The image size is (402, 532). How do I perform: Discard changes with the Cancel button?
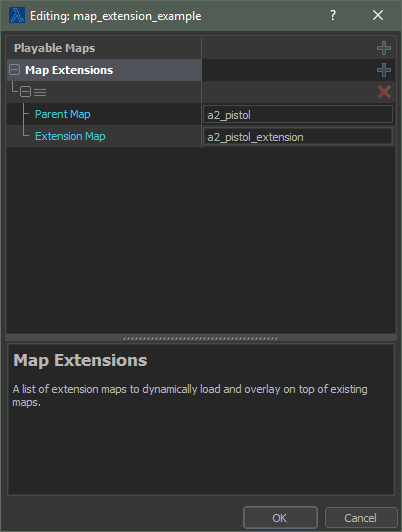pyautogui.click(x=361, y=518)
